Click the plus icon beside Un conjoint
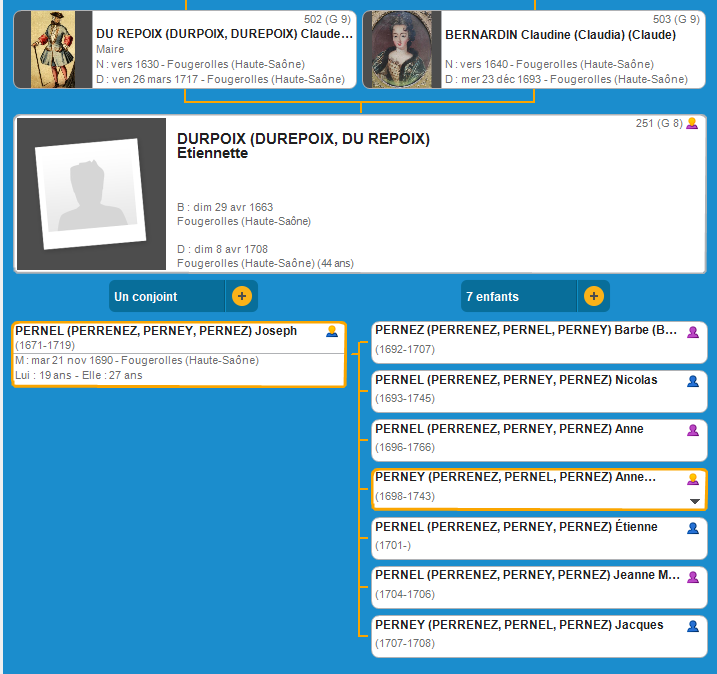The image size is (717, 674). click(x=241, y=296)
